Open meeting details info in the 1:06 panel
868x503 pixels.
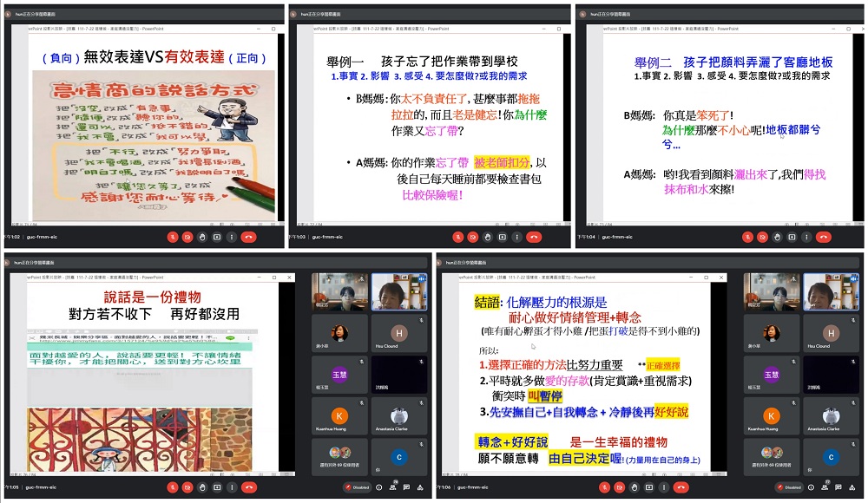coord(811,487)
